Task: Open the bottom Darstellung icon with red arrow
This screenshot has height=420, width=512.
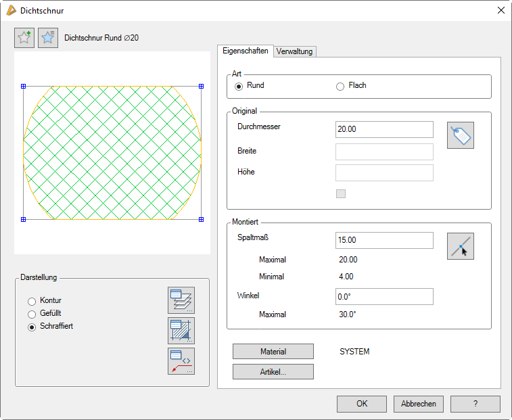Action: tap(181, 361)
